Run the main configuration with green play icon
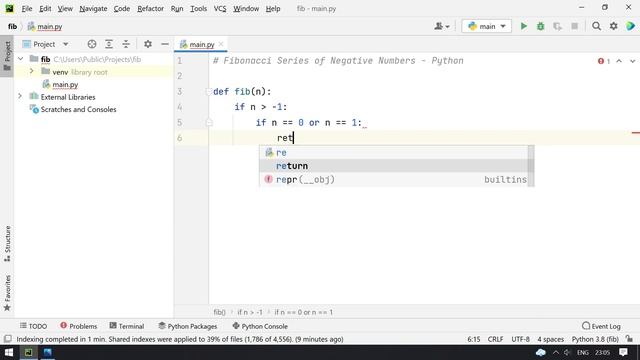The width and height of the screenshot is (640, 360). [524, 27]
